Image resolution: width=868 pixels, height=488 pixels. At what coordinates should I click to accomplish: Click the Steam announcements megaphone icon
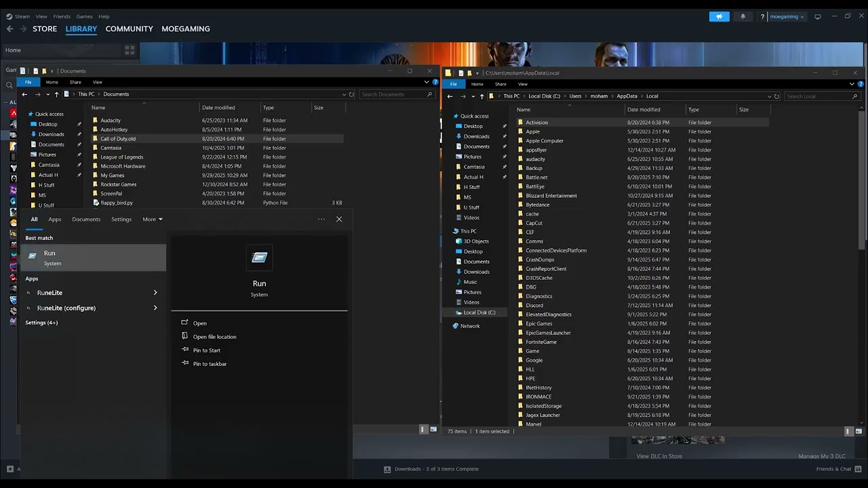pos(719,16)
